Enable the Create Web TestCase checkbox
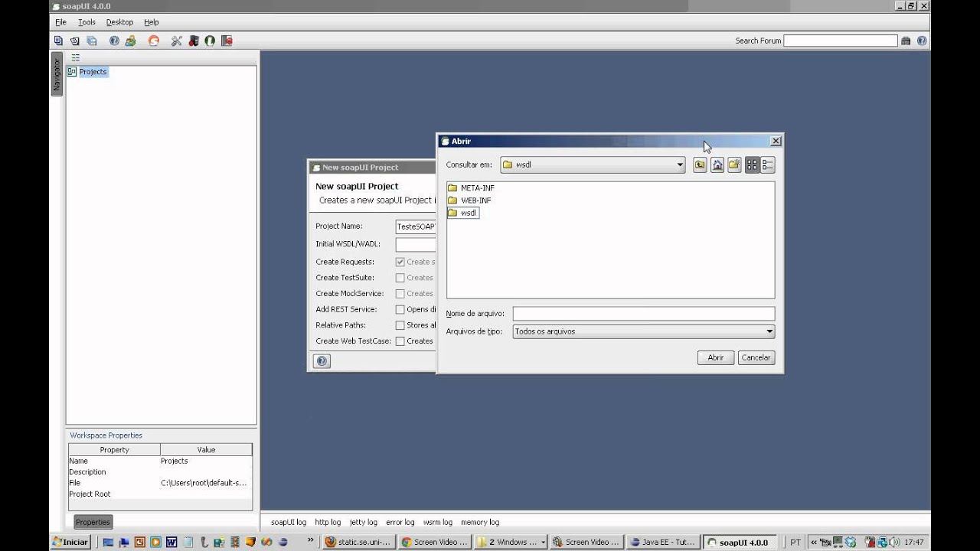This screenshot has width=980, height=551. tap(400, 341)
